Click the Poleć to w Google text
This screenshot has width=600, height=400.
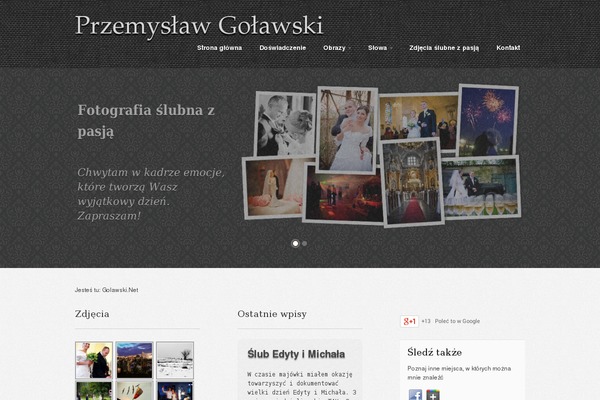(x=457, y=321)
